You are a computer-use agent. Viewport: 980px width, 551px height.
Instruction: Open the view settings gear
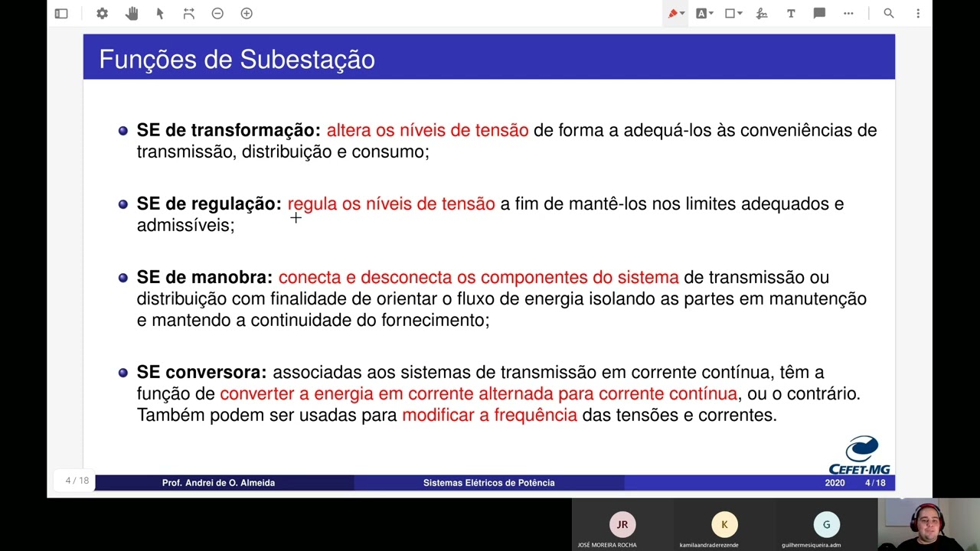coord(102,13)
